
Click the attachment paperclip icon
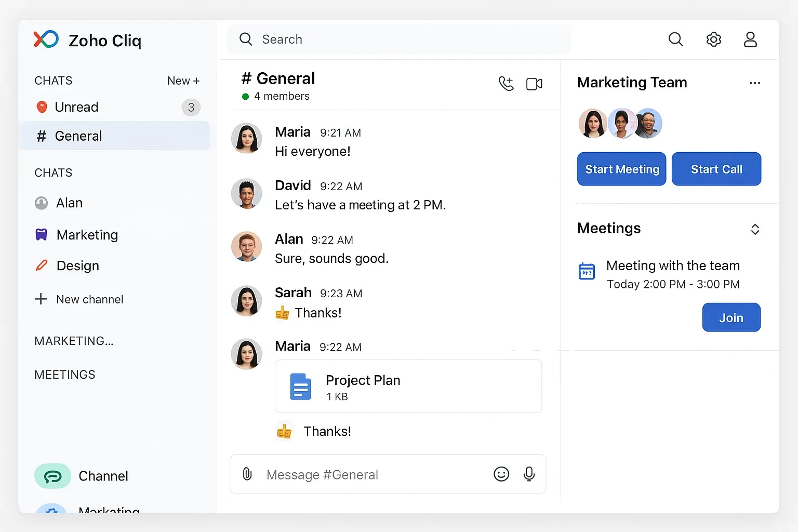coord(247,474)
